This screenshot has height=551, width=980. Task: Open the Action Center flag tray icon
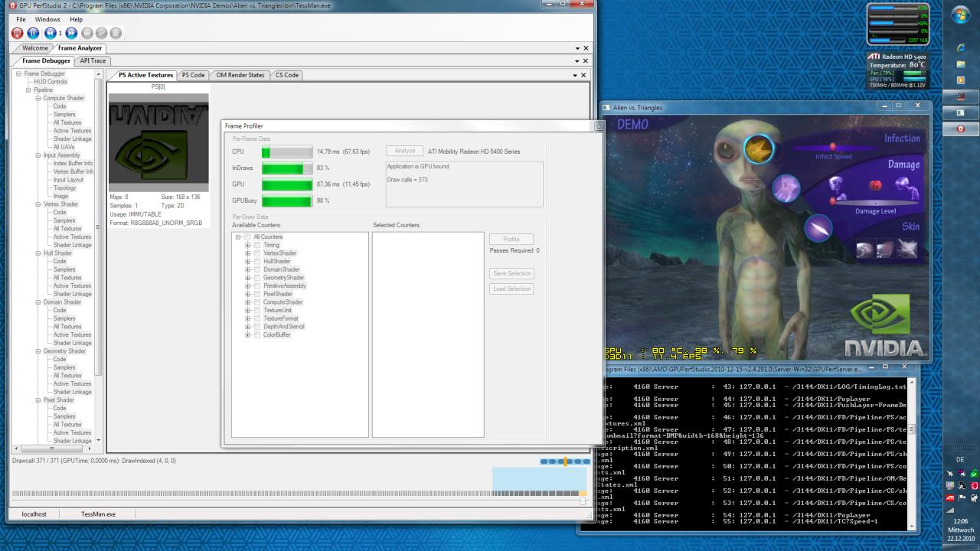click(962, 497)
